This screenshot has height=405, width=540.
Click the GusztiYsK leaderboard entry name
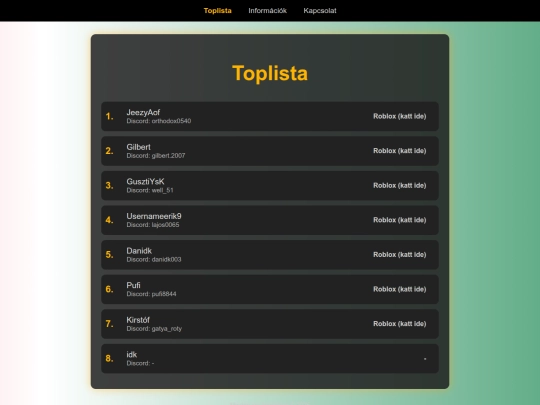145,182
